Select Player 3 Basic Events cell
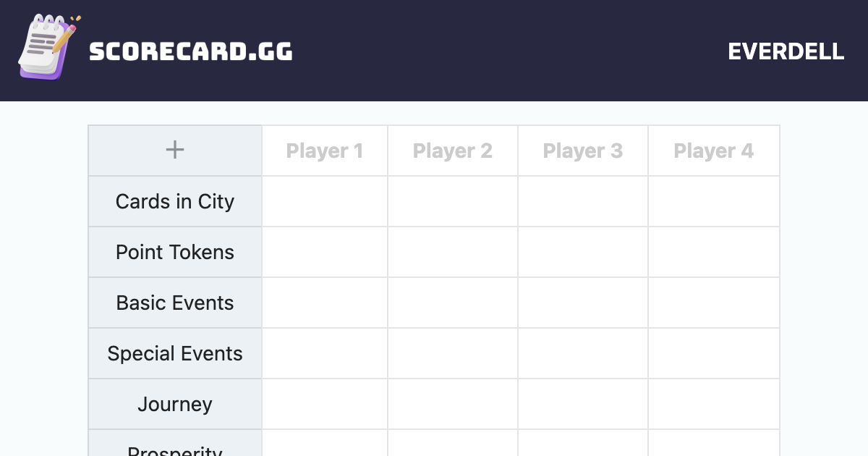The height and width of the screenshot is (456, 868). tap(583, 303)
